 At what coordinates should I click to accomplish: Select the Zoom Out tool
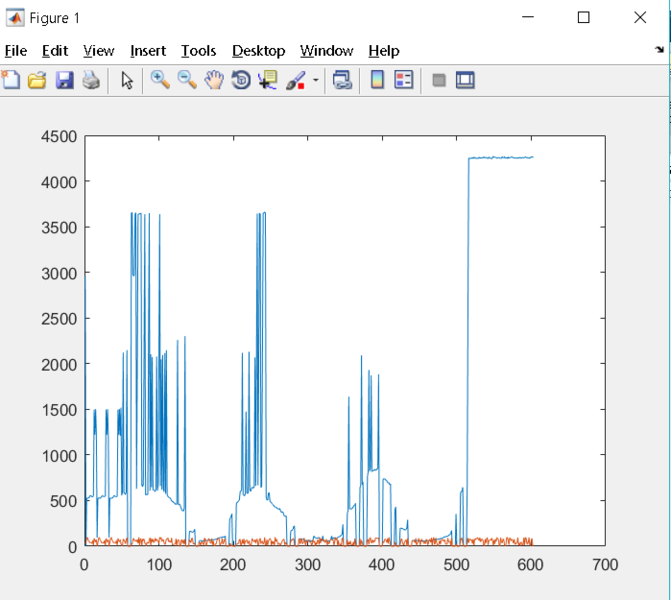(186, 81)
